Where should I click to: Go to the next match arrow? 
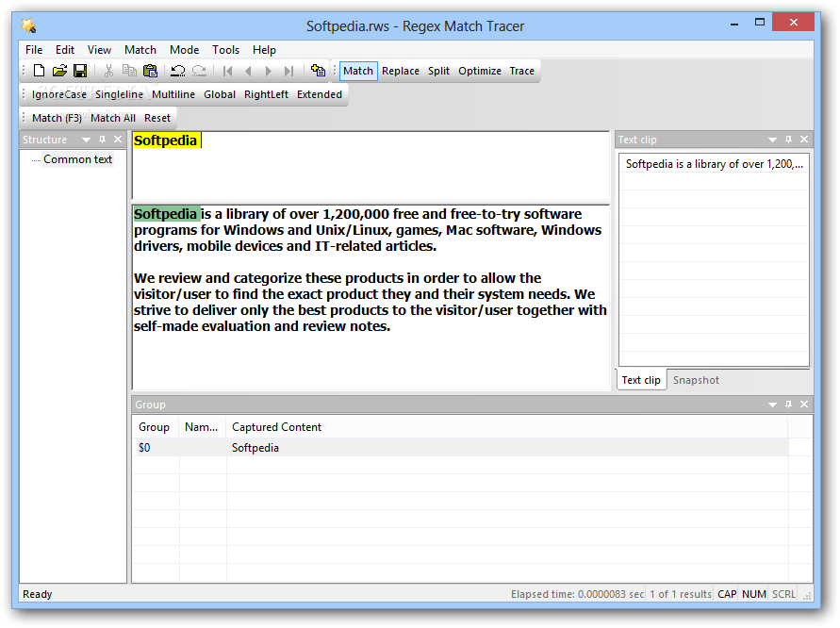(x=269, y=71)
